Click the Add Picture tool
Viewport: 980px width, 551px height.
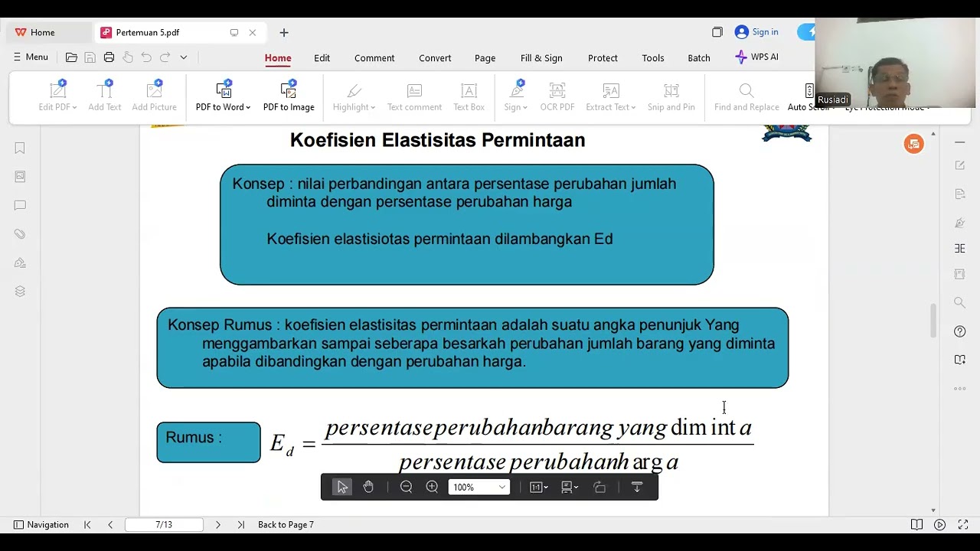(155, 96)
